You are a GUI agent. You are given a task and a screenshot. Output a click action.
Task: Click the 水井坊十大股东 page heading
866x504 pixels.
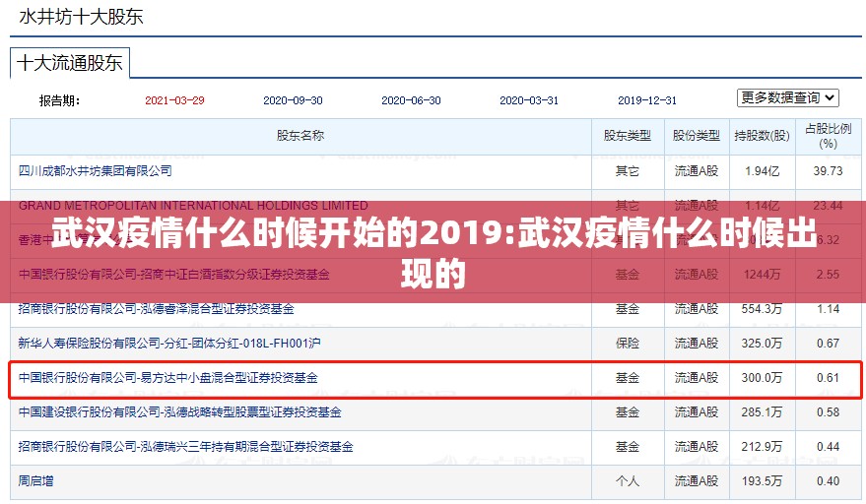click(81, 17)
